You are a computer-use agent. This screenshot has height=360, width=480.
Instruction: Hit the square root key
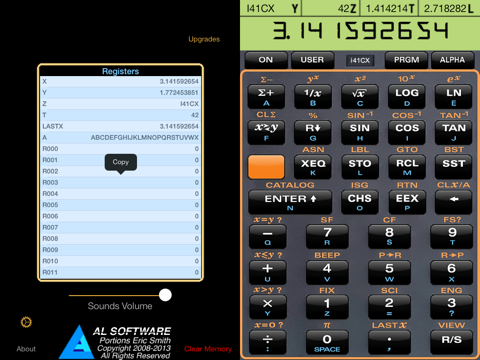click(x=360, y=96)
